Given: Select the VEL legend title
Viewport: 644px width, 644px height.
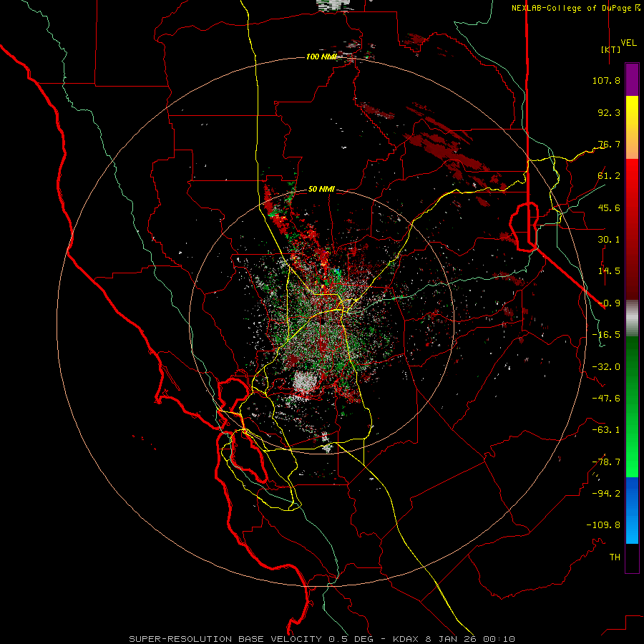Looking at the screenshot, I should [628, 43].
